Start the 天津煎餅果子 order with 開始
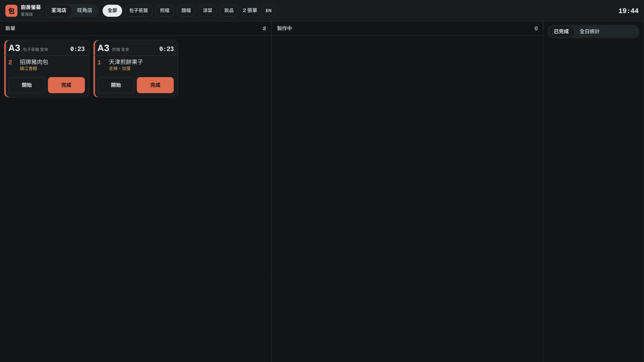The image size is (644, 362). point(116,85)
